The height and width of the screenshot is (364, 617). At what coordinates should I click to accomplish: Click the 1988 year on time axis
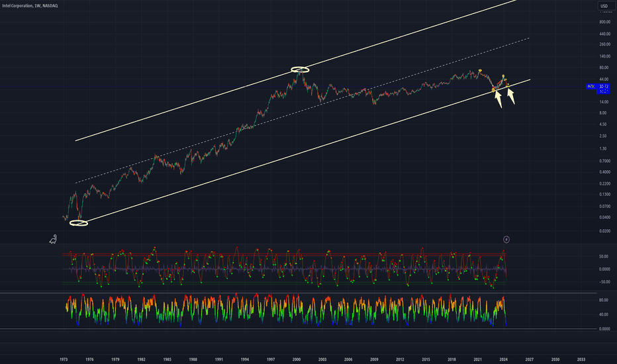coord(193,359)
